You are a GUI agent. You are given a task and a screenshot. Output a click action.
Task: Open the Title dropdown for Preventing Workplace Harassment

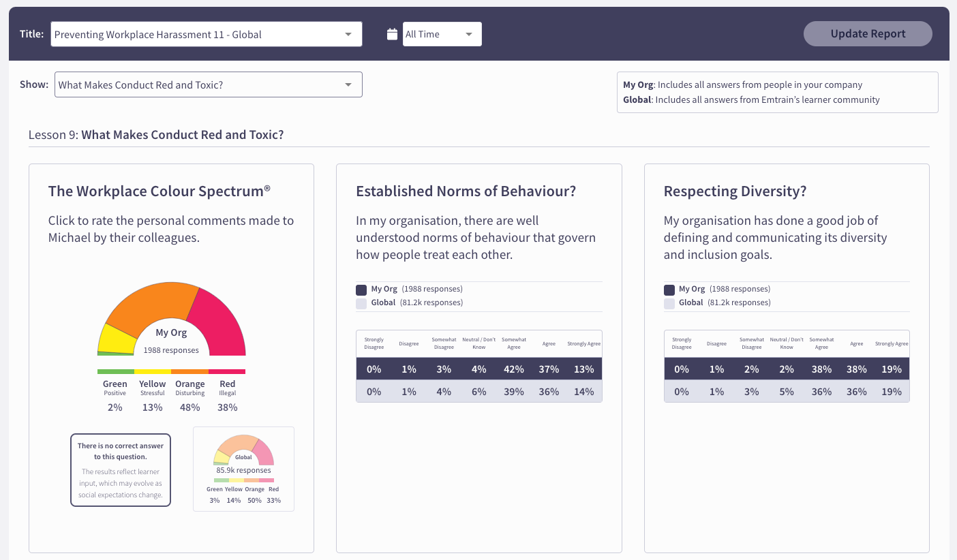[206, 34]
